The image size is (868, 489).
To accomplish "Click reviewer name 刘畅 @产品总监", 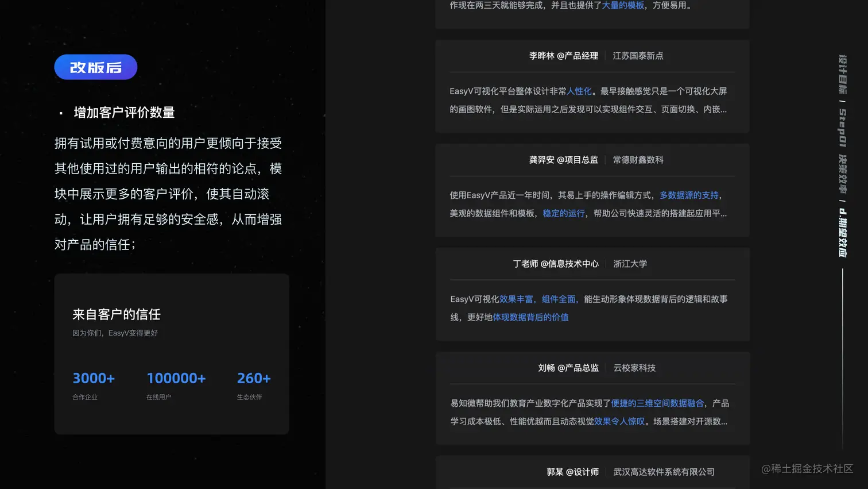I will coord(568,368).
